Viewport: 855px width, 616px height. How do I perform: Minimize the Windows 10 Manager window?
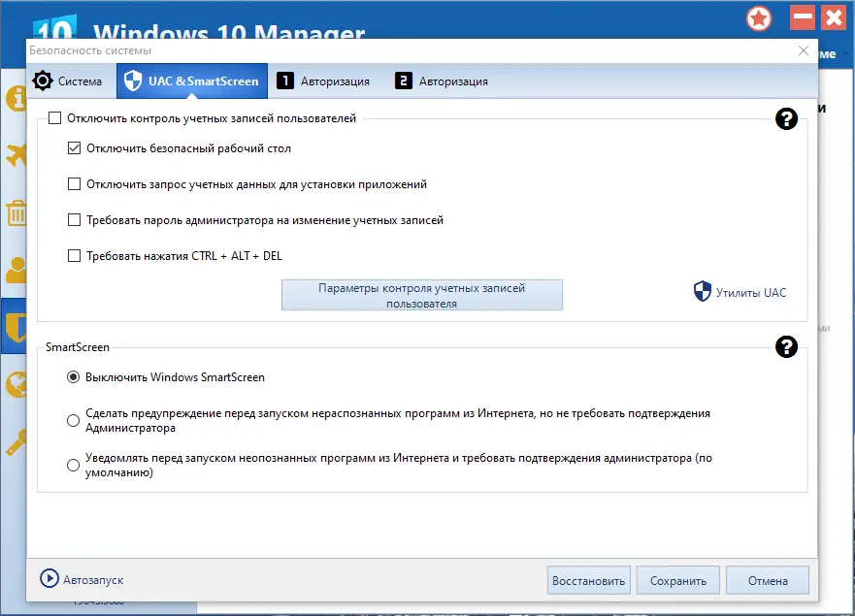point(802,17)
